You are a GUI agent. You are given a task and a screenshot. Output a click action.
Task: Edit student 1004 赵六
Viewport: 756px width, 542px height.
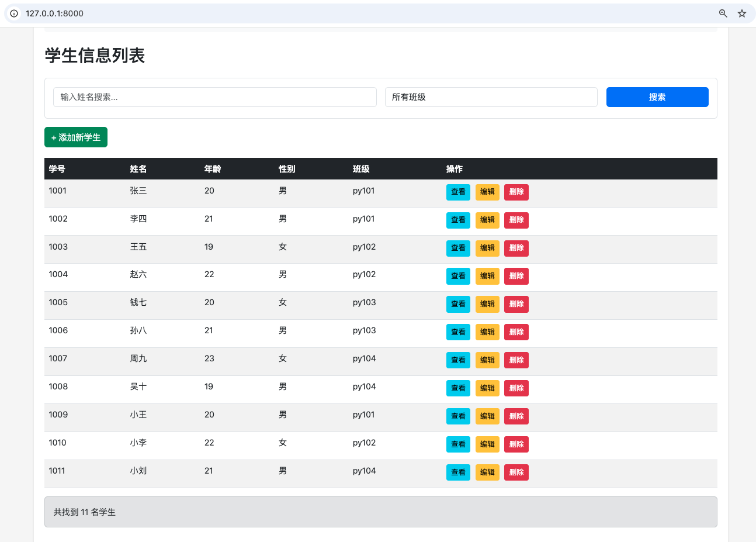(487, 276)
